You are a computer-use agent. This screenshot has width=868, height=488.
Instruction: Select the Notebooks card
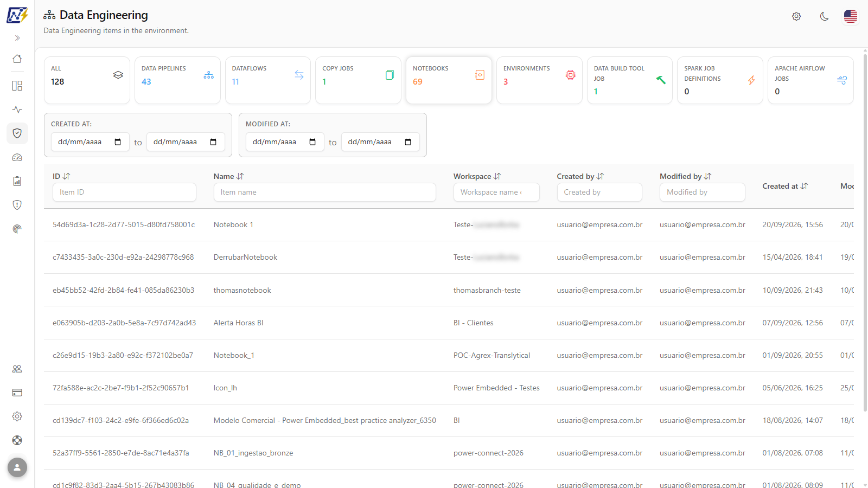point(449,80)
